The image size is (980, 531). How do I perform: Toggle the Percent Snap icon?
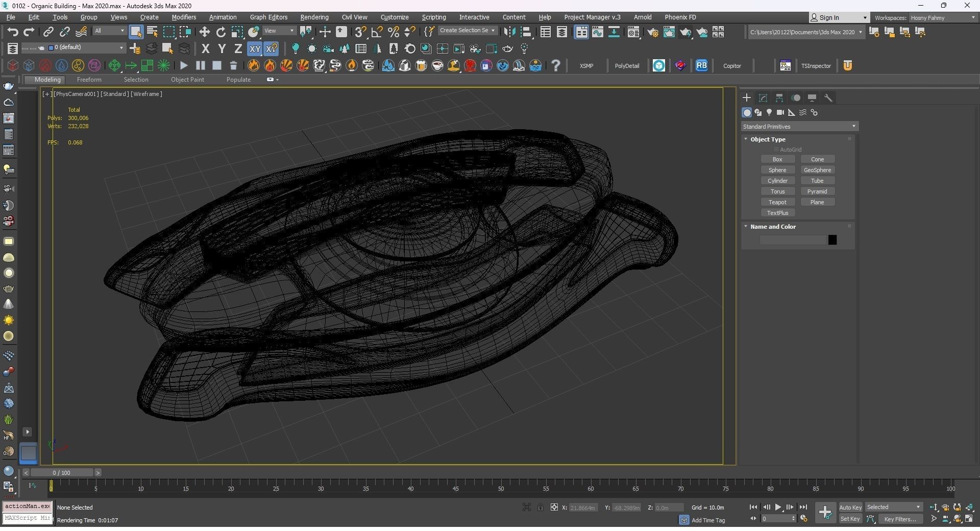[x=394, y=32]
